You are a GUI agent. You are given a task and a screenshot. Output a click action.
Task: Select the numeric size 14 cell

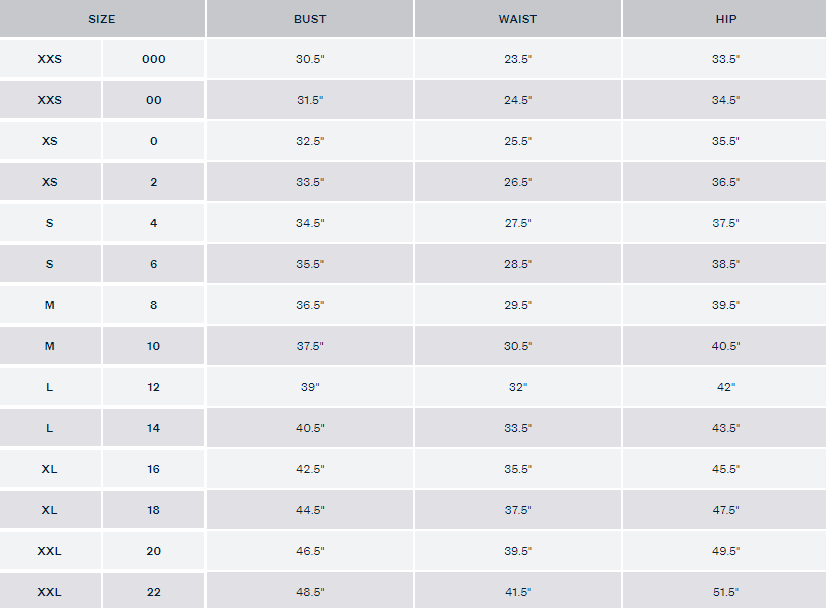click(154, 428)
